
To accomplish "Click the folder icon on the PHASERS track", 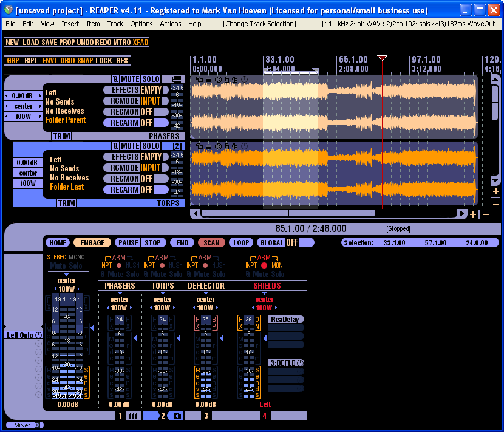I will tap(177, 79).
